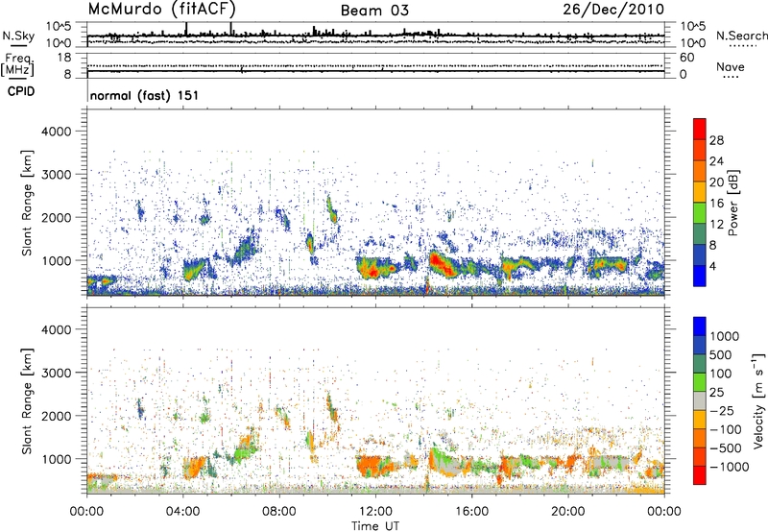Click the blue top segment of the velocity colorbar
This screenshot has width=768, height=532.
(700, 326)
